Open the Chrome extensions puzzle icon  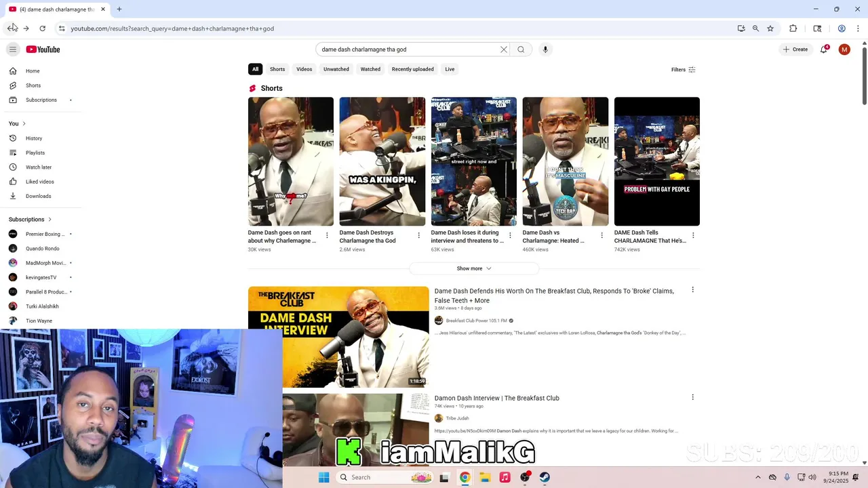click(793, 28)
